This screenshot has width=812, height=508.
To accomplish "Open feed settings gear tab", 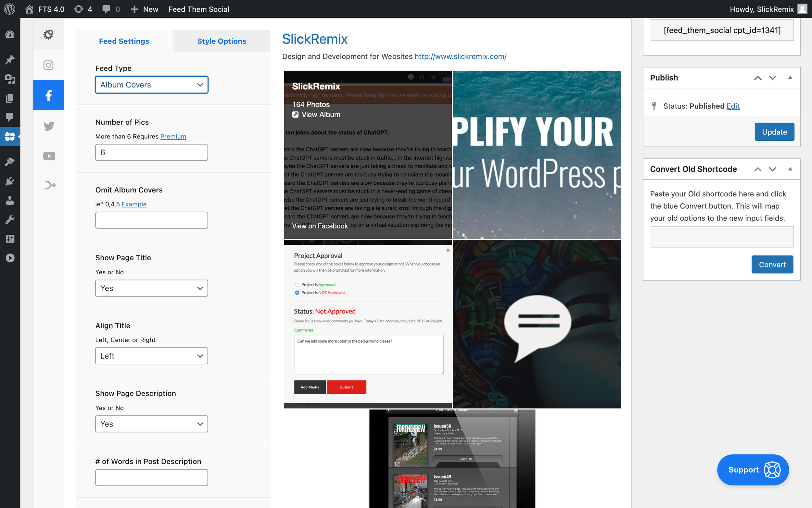I will pos(49,34).
